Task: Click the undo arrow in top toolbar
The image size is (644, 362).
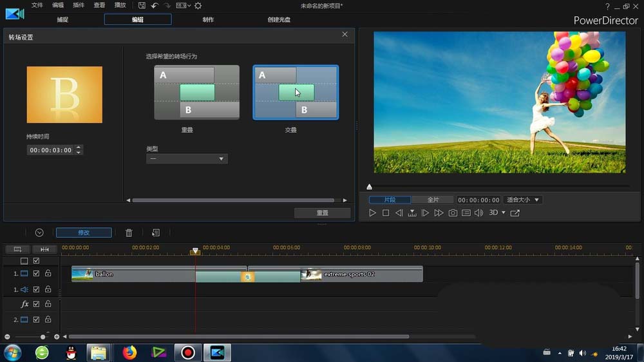Action: [x=155, y=5]
